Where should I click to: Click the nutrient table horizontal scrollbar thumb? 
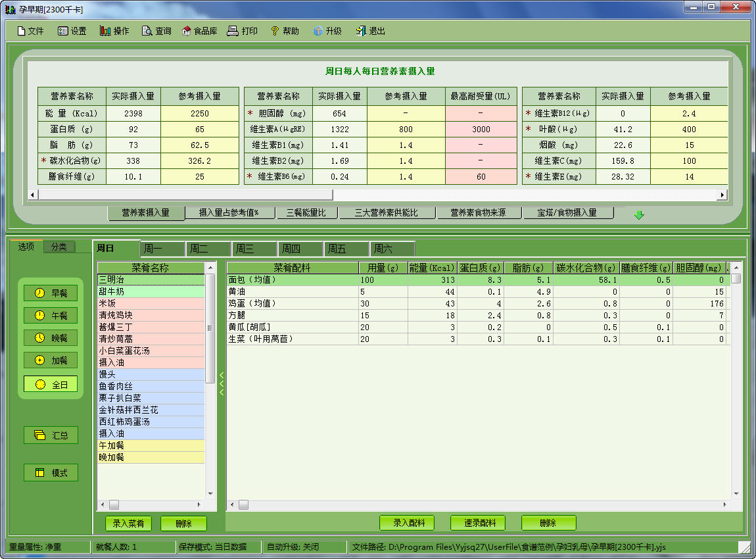(184, 195)
